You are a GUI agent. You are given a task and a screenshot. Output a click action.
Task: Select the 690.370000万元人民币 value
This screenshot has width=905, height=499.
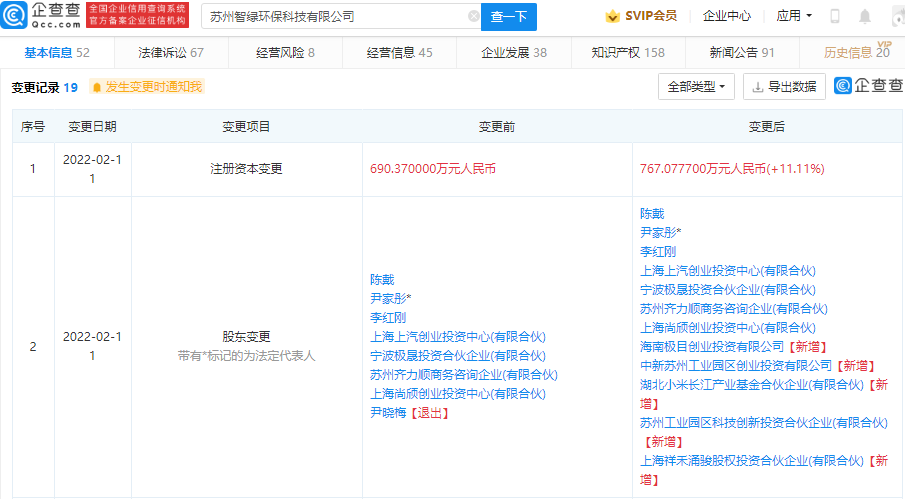[x=433, y=169]
